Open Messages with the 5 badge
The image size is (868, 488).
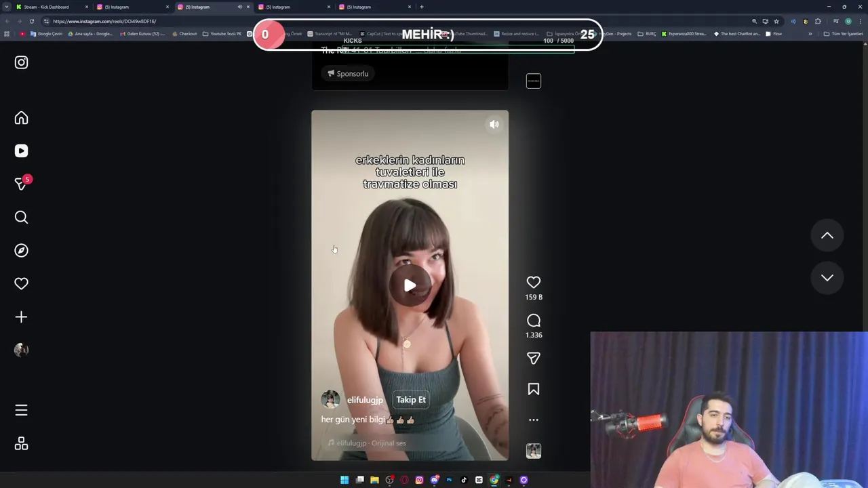tap(21, 184)
